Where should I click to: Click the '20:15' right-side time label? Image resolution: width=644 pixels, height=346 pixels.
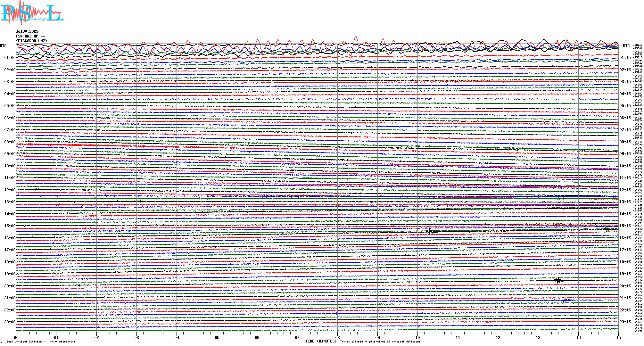(625, 286)
